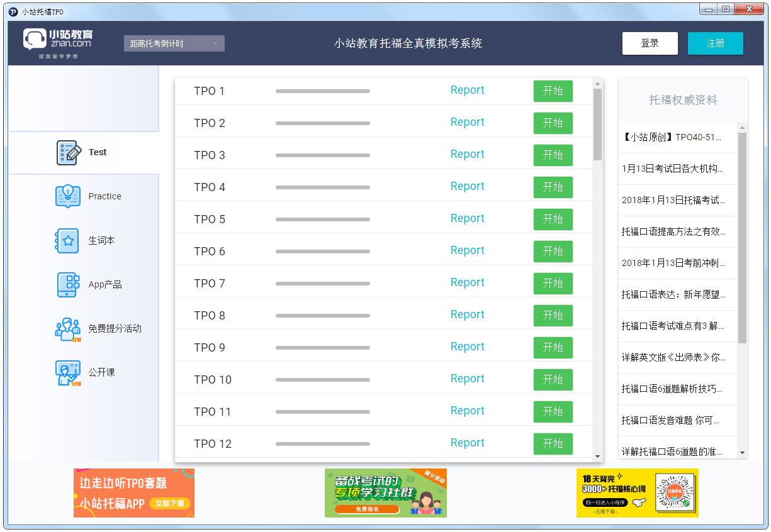771x532 pixels.
Task: Select the TPO 10 row label
Action: point(213,380)
